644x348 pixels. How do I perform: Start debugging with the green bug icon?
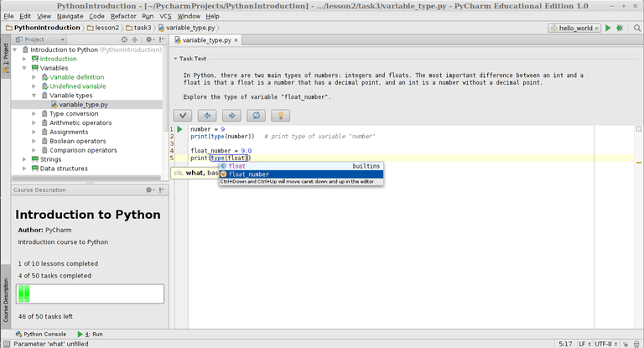[x=620, y=28]
